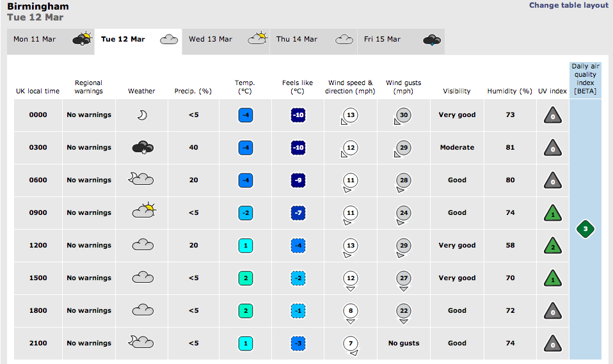Click the No gusts cell at 2100
Viewport: 613px width, 364px height.
[404, 344]
